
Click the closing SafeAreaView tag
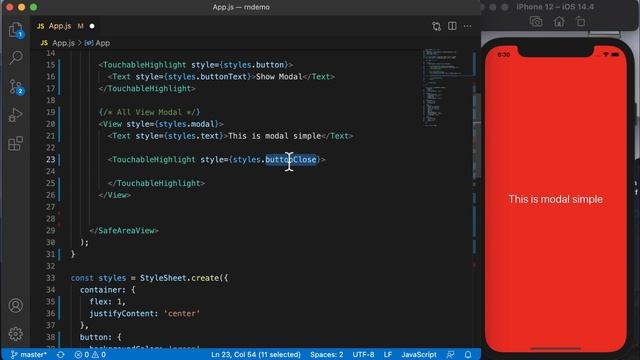[124, 231]
